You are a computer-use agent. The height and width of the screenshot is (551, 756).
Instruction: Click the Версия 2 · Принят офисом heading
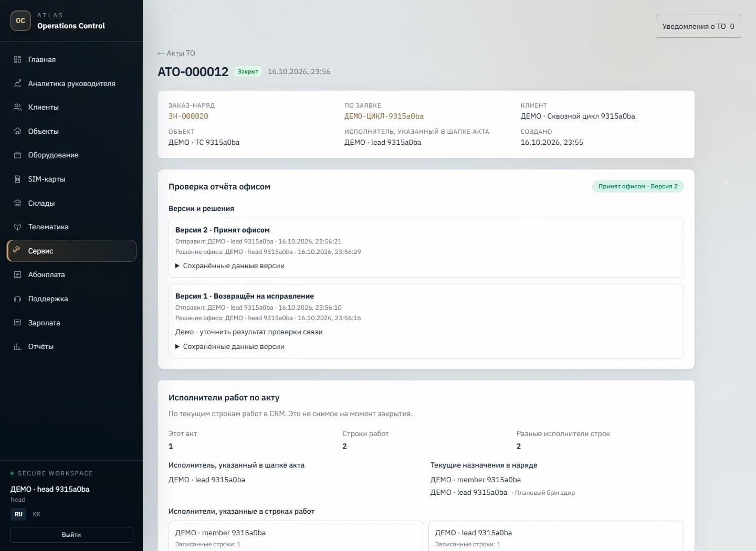[223, 230]
